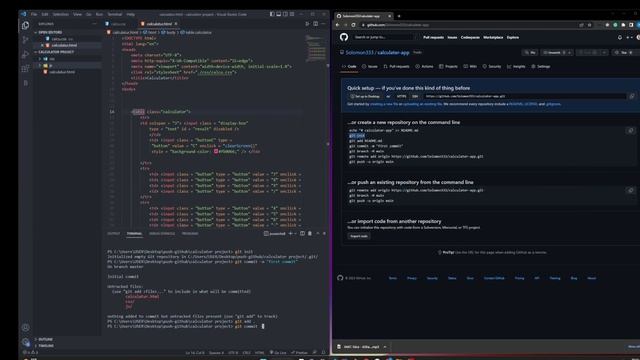Open Pull requests in GitHub header

click(433, 37)
